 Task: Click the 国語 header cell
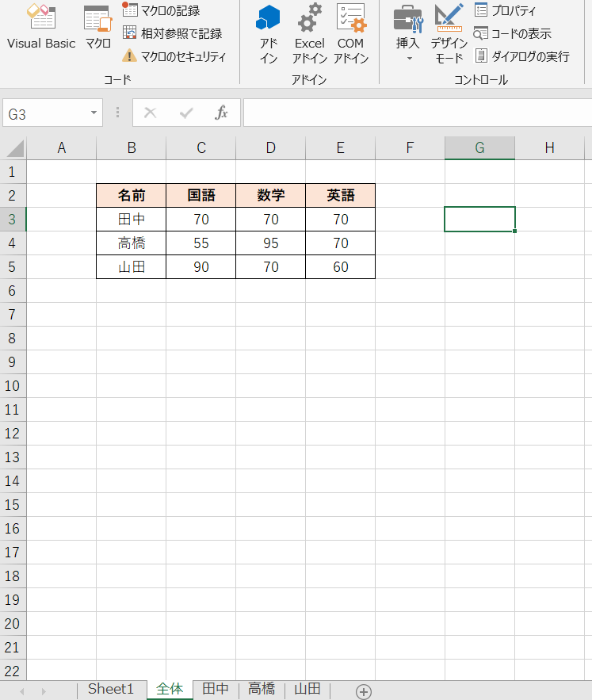coord(201,196)
